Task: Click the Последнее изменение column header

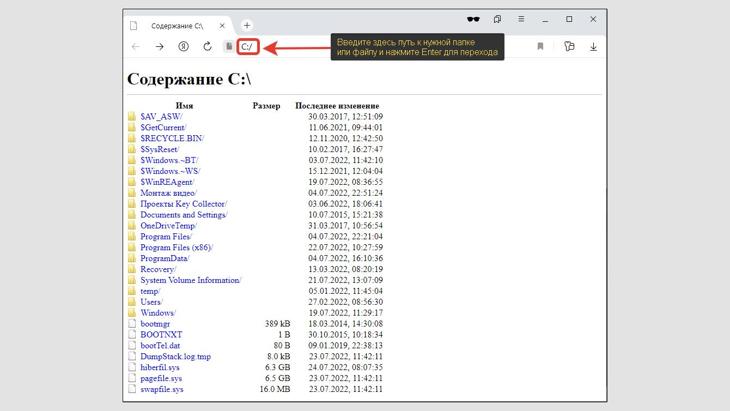Action: [x=337, y=106]
